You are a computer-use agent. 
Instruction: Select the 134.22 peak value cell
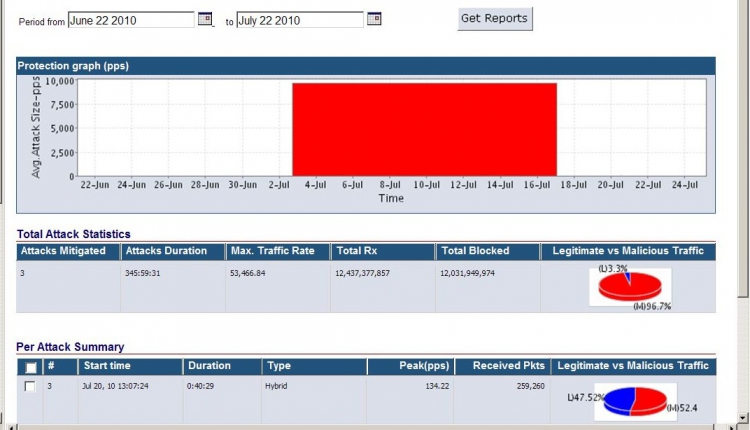point(437,386)
